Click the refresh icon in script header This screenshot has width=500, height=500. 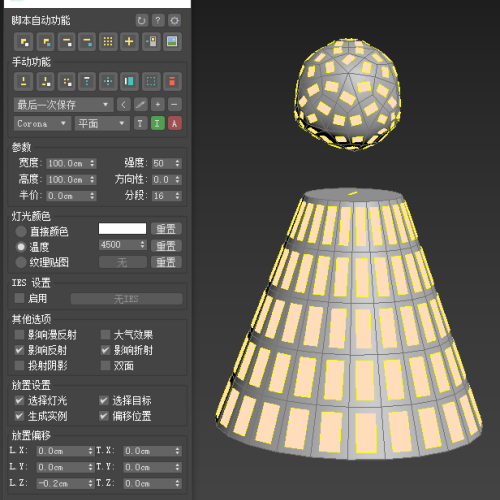[141, 21]
